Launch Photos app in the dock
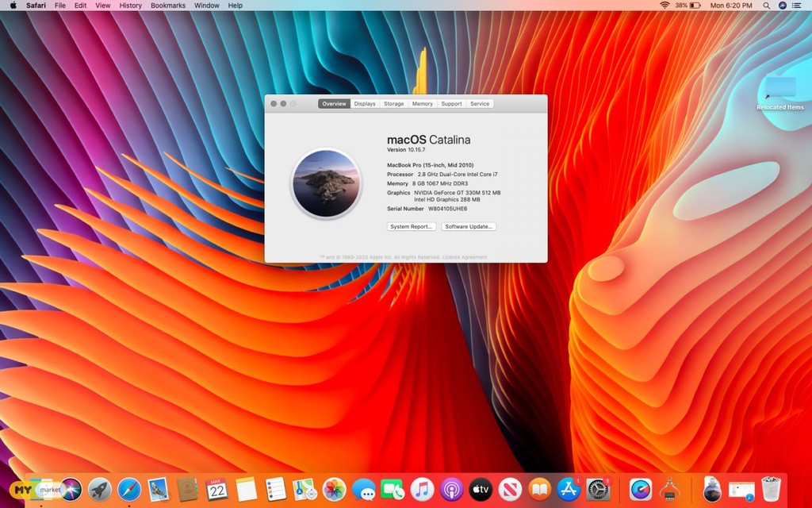The height and width of the screenshot is (508, 812). pos(335,489)
